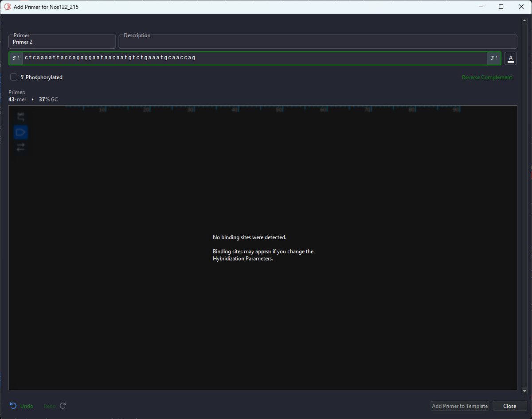Click the 5' label left of sequence
The width and height of the screenshot is (532, 419).
click(x=16, y=58)
